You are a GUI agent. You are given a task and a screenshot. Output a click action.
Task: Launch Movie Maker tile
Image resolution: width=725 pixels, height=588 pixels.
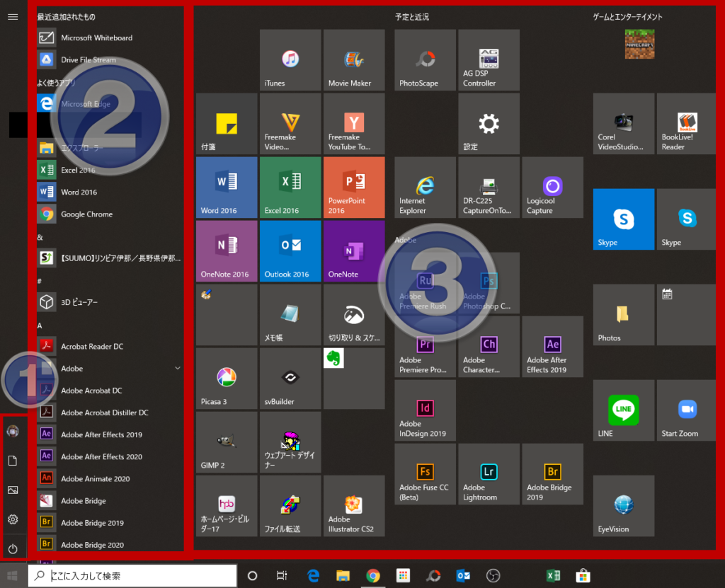354,59
